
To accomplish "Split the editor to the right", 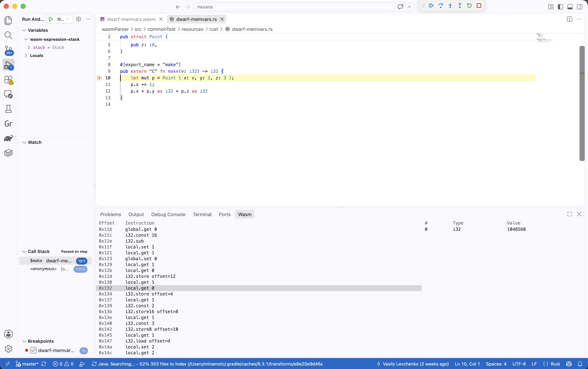I will point(570,19).
